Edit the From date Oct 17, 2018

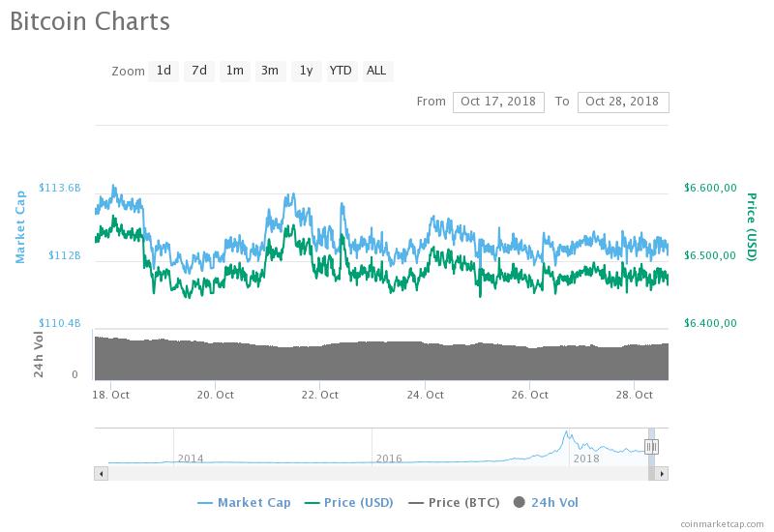(x=498, y=103)
